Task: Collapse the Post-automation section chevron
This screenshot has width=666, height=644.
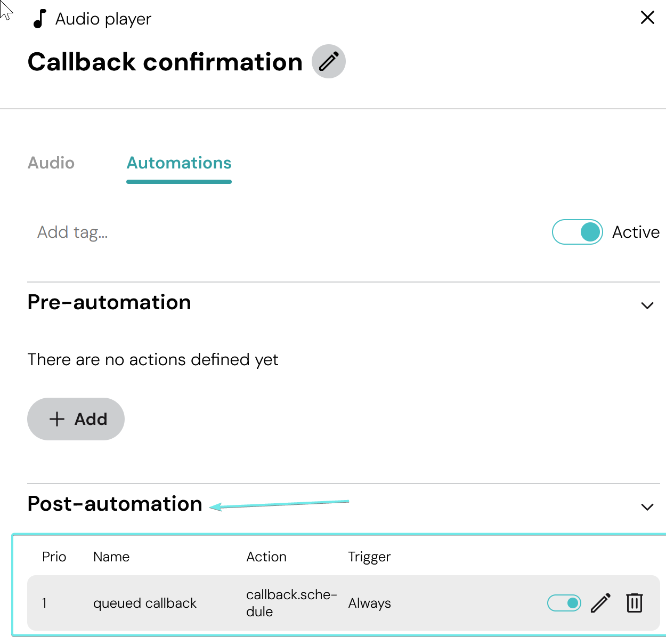Action: [647, 507]
